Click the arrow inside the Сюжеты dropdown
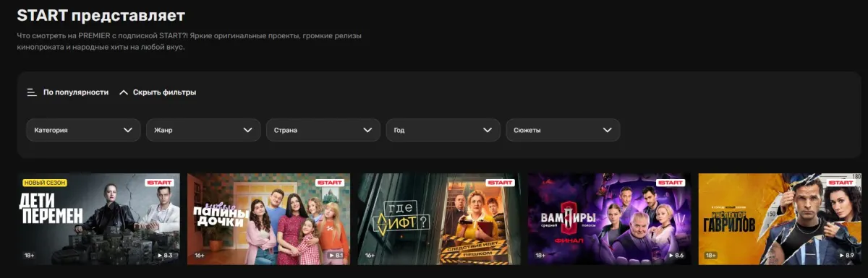This screenshot has width=868, height=278. tap(607, 130)
